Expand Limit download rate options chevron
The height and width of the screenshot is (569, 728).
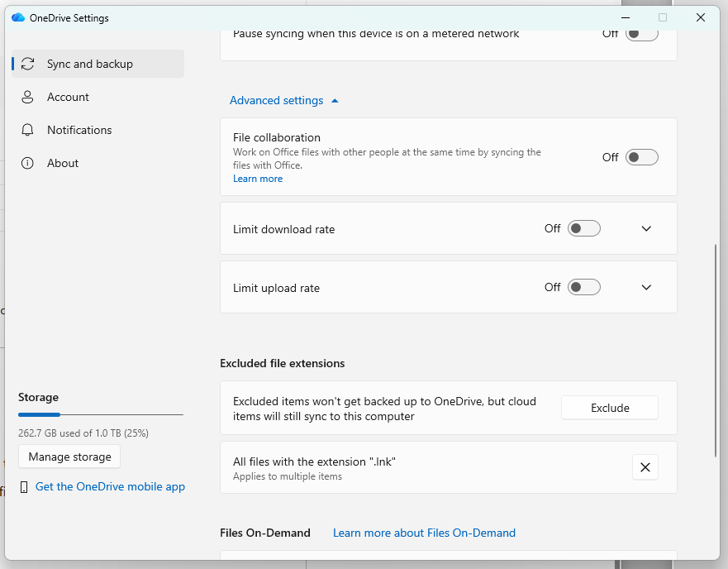point(646,228)
